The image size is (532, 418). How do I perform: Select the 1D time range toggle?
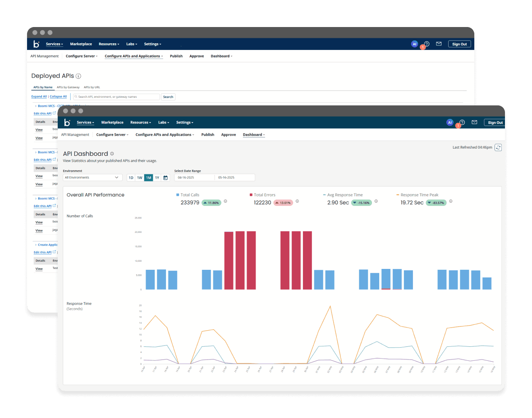(x=131, y=177)
